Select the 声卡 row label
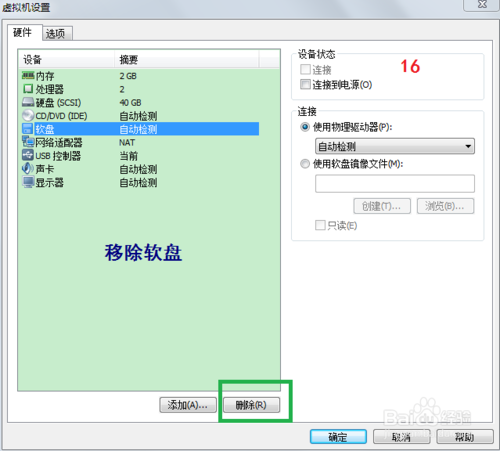Viewport: 500px width, 451px height. 45,169
